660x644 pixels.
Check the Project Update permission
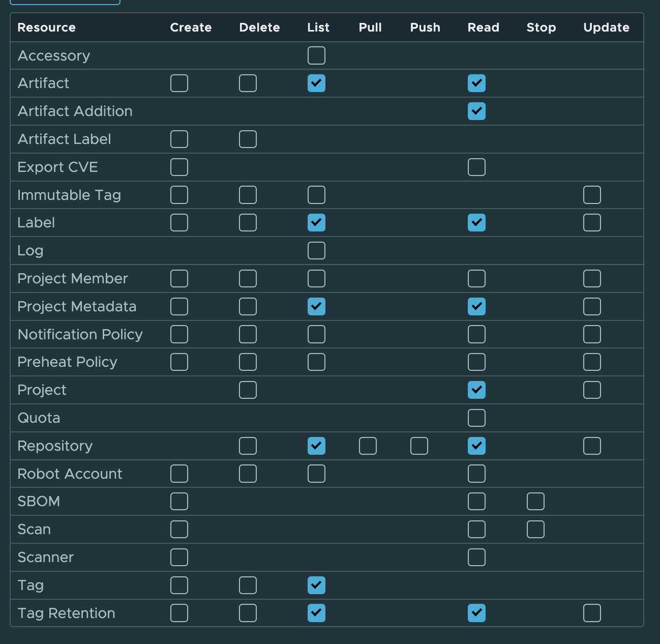(592, 390)
